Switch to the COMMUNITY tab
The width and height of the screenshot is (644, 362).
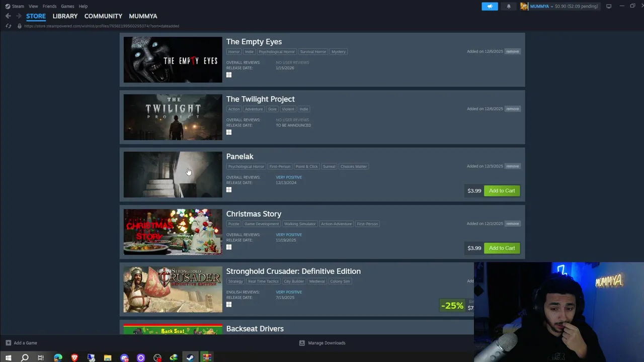point(103,16)
